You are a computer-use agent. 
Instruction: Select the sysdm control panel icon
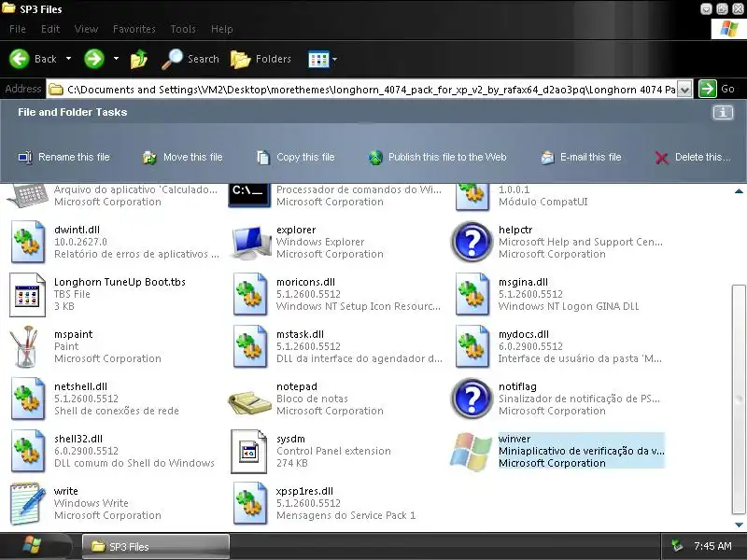click(x=248, y=452)
